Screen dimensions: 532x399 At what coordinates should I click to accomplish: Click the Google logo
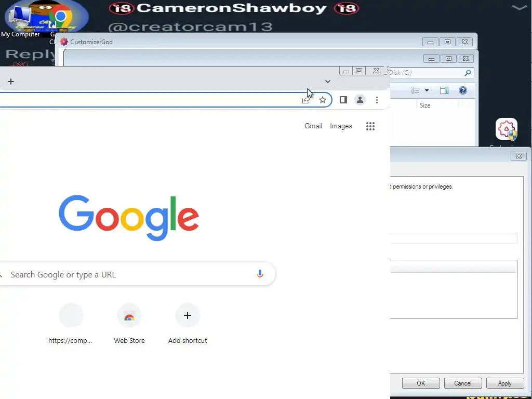(x=129, y=218)
